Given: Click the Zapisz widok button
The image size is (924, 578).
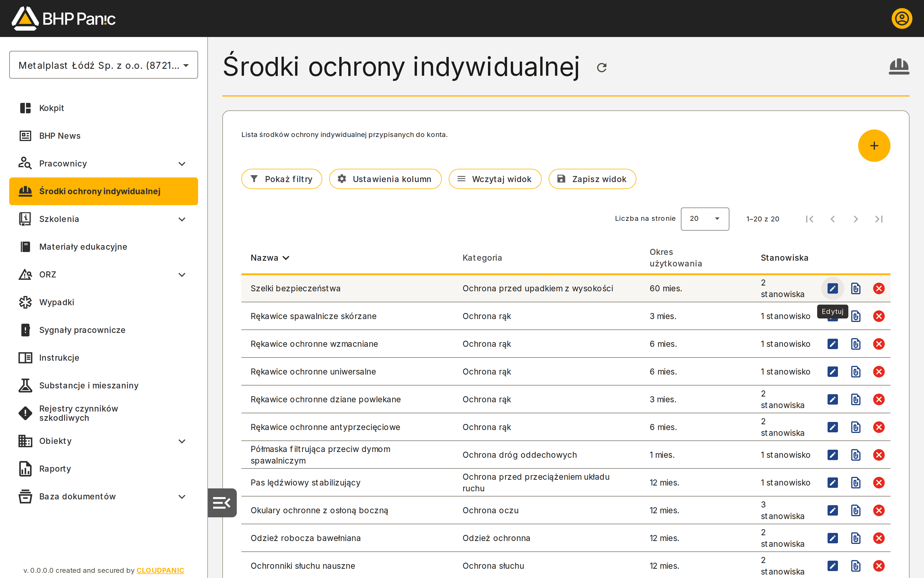Looking at the screenshot, I should tap(592, 179).
